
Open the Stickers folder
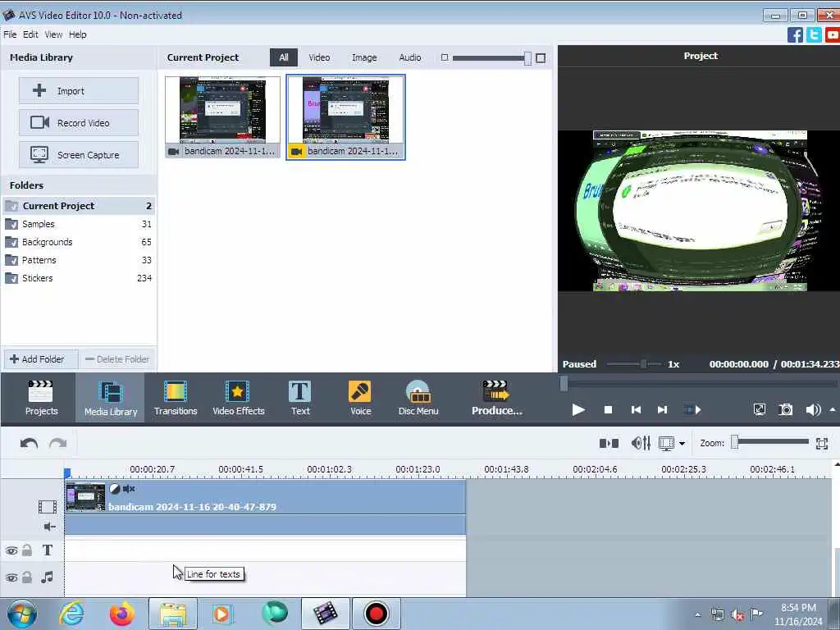(79, 278)
